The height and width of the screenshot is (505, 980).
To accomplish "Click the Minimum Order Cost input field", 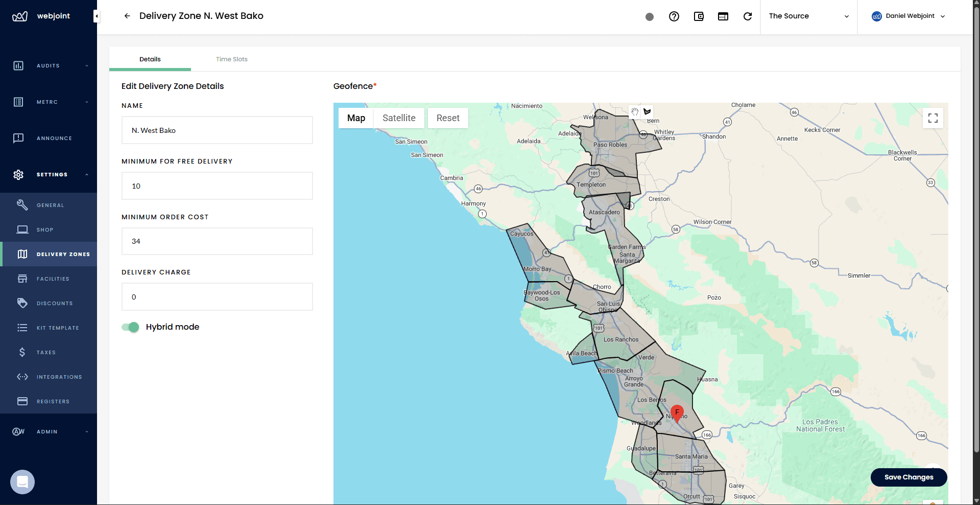I will coord(217,241).
